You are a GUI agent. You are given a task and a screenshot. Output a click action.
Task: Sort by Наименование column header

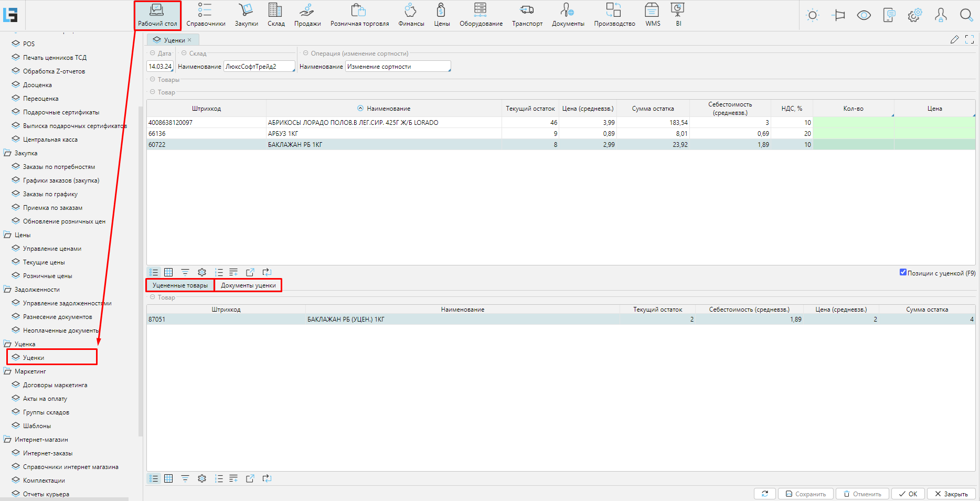(388, 109)
